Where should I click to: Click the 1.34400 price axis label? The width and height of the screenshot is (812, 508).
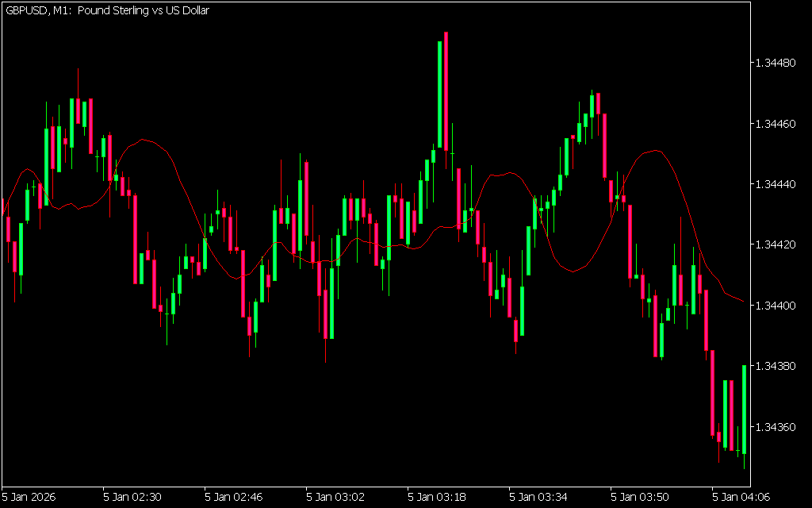point(778,306)
